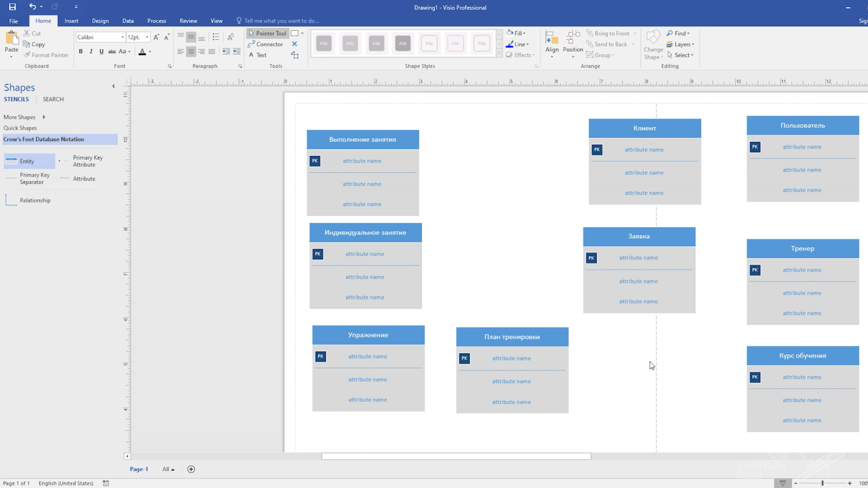Switch to the Design tab

tap(100, 21)
